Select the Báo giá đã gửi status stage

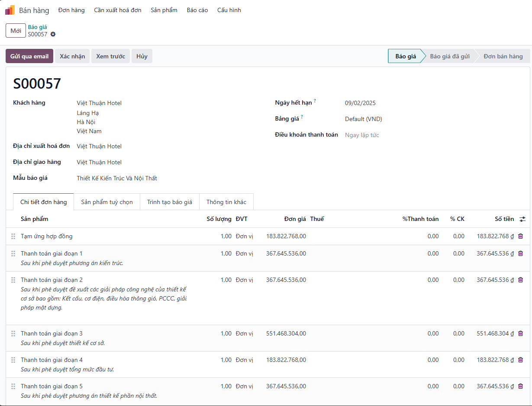point(449,56)
